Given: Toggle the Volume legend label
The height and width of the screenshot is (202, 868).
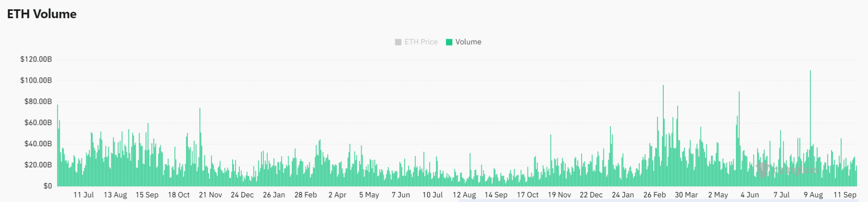Looking at the screenshot, I should tap(468, 42).
